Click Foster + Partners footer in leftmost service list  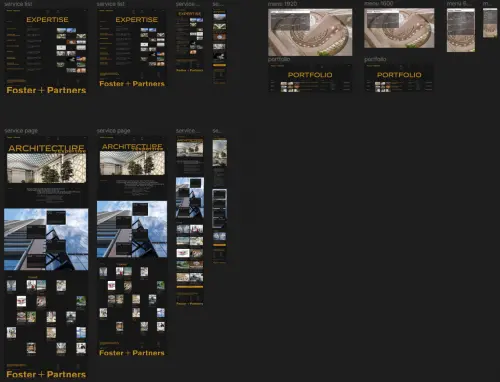point(46,90)
